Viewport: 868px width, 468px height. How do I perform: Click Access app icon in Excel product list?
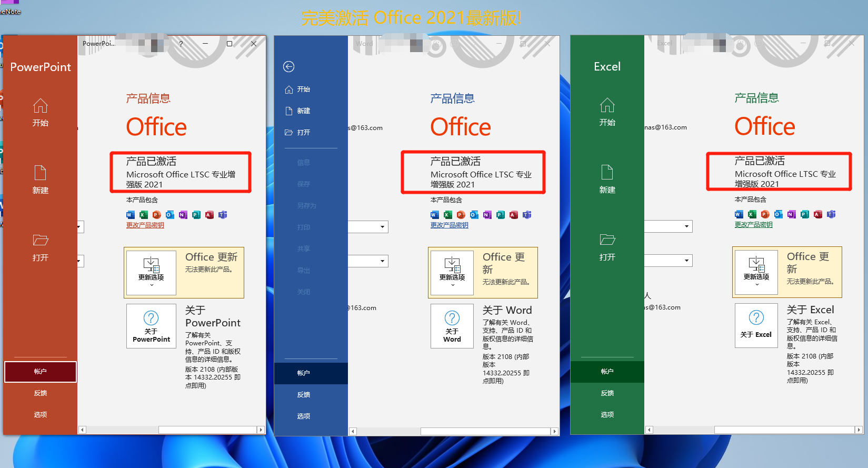click(x=818, y=214)
